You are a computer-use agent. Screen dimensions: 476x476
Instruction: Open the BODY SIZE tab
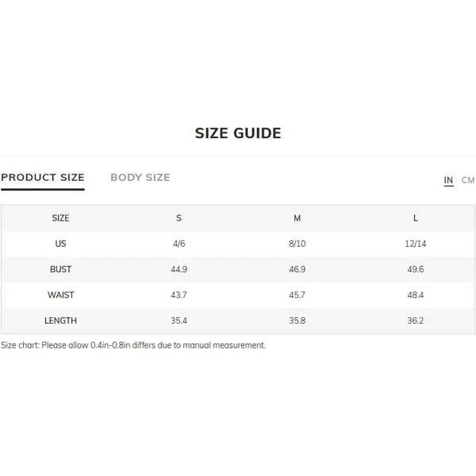[x=140, y=177]
